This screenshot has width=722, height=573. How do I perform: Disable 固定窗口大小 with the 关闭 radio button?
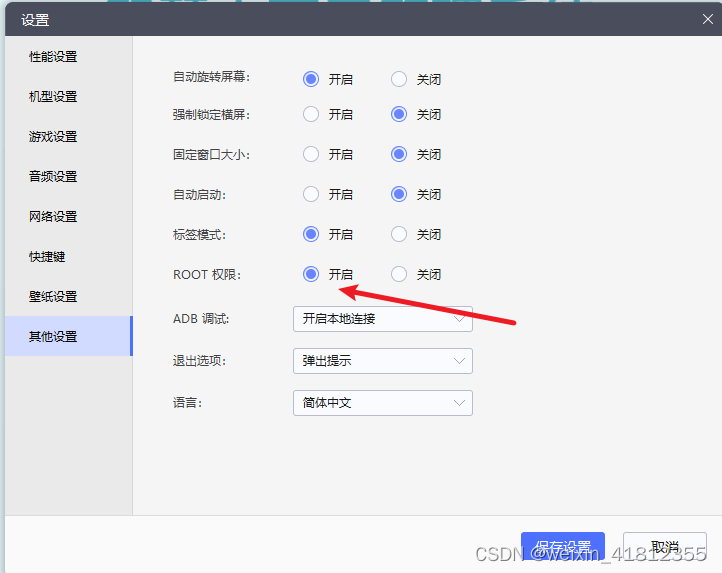pyautogui.click(x=399, y=154)
